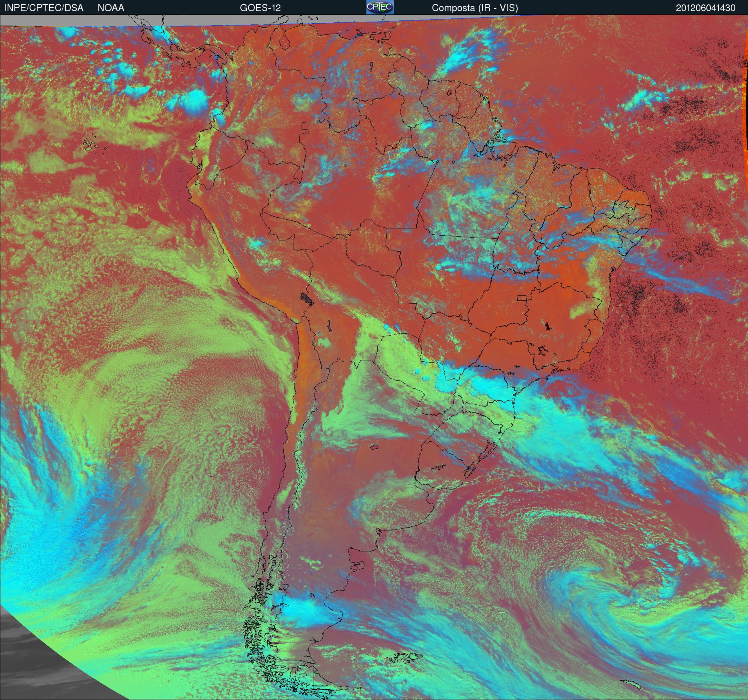Select the INPE/CPTEC/DSA header text
The image size is (748, 700).
pos(44,8)
